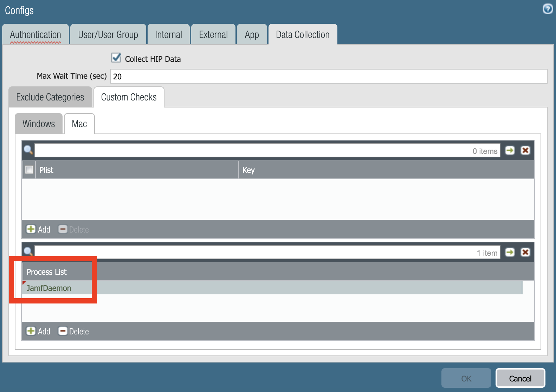
Task: Select the JamfDaemon process row
Action: click(272, 288)
